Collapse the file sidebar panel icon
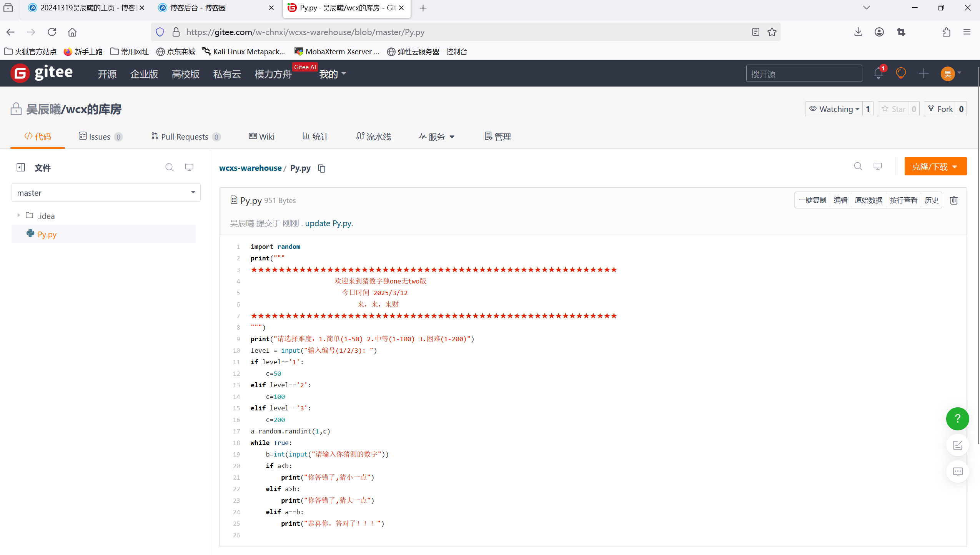980x555 pixels. [x=21, y=167]
